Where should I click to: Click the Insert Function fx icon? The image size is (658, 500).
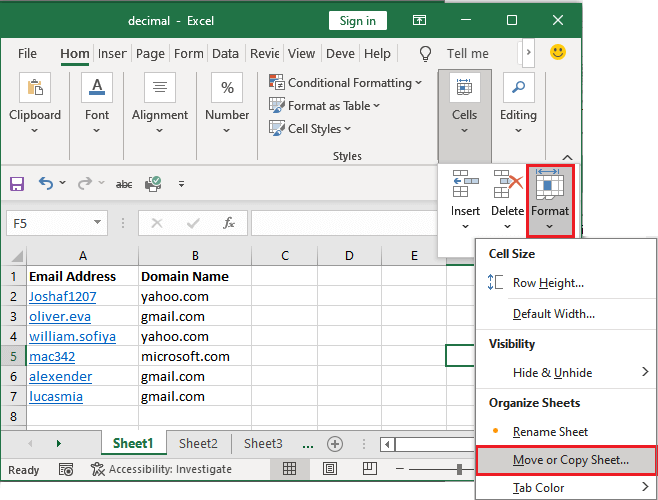tap(229, 223)
